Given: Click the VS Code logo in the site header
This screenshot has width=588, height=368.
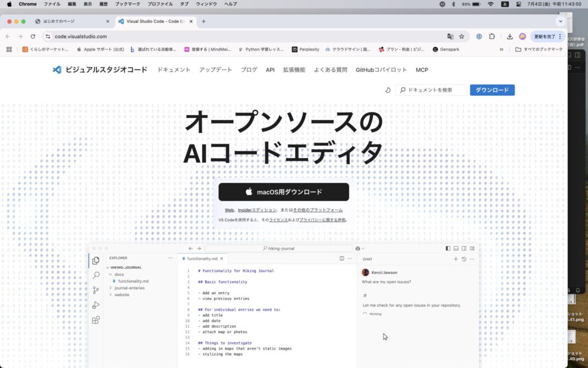Looking at the screenshot, I should (57, 70).
